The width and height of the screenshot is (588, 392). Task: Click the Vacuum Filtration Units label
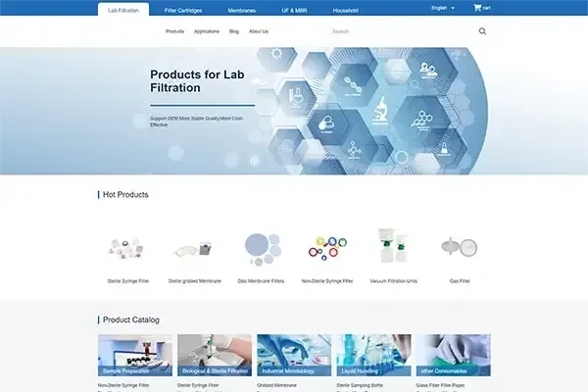point(393,281)
